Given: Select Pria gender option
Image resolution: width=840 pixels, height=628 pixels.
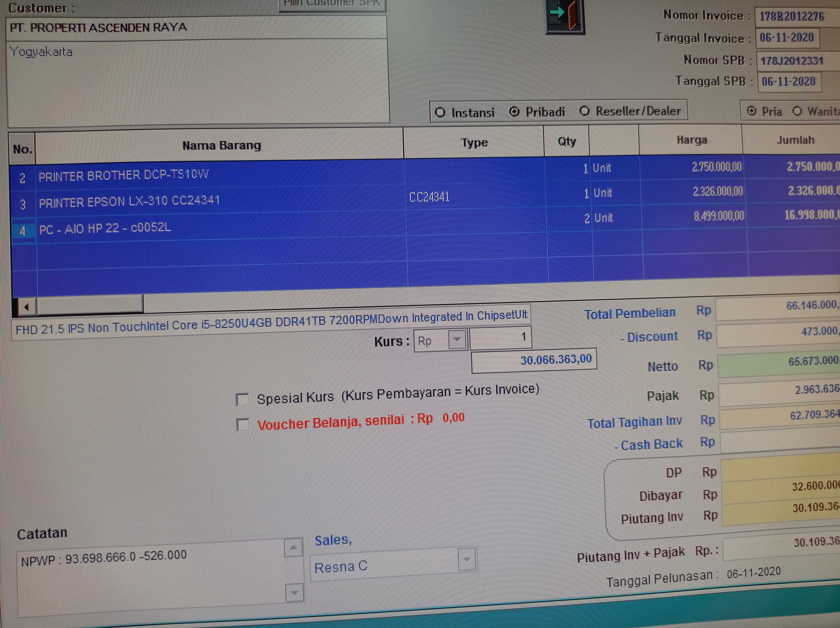Looking at the screenshot, I should tap(751, 111).
